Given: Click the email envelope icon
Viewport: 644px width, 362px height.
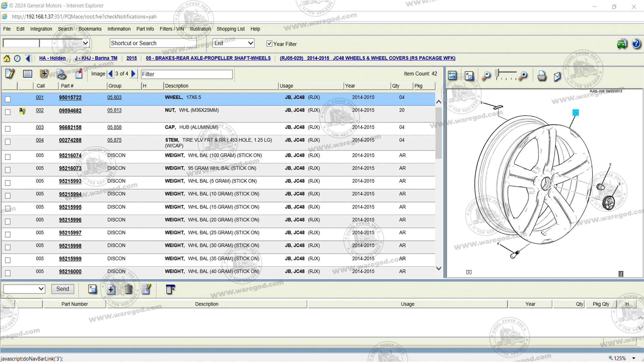Looking at the screenshot, I should (557, 76).
